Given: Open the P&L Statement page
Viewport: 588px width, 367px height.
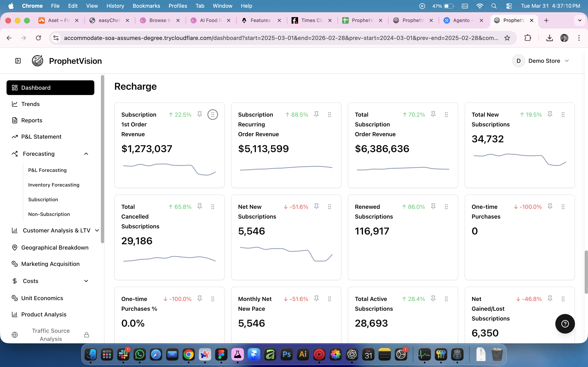Looking at the screenshot, I should point(41,137).
